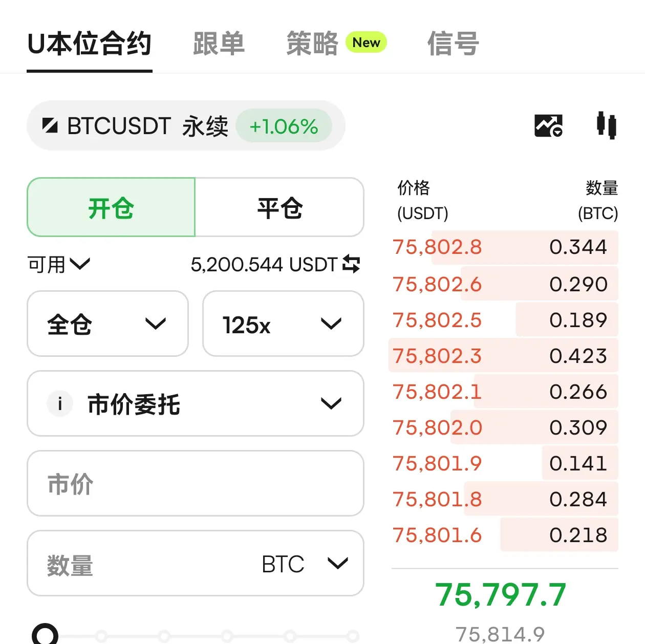
Task: Select ask price 75,802.6
Action: coord(437,284)
